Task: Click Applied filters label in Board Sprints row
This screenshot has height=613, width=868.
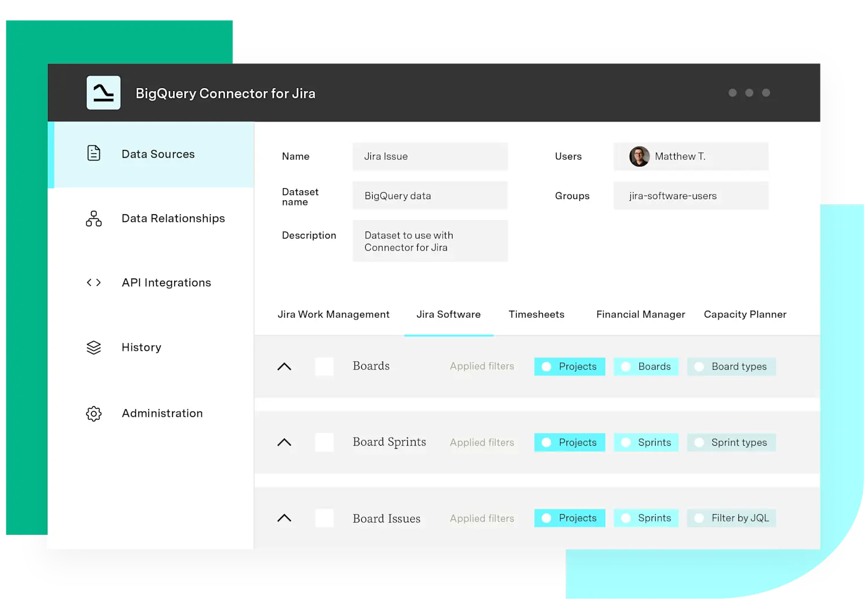Action: pyautogui.click(x=482, y=442)
